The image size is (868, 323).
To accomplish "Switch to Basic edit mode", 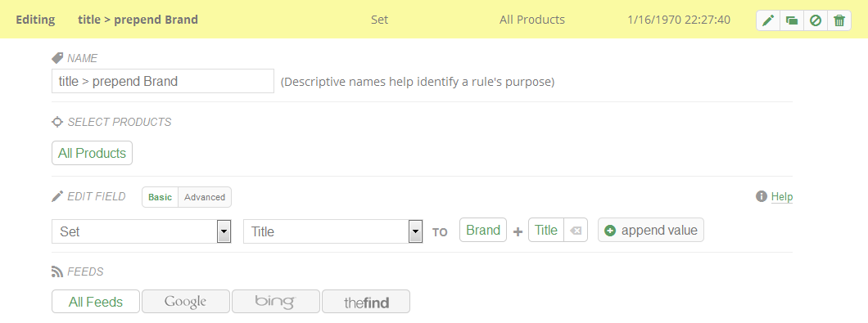I will [160, 197].
